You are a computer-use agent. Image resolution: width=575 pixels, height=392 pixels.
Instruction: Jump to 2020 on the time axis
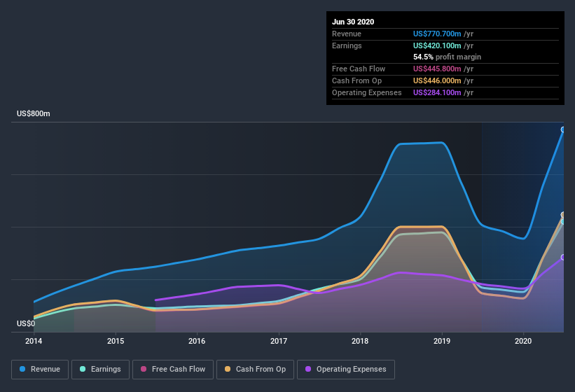(x=523, y=341)
